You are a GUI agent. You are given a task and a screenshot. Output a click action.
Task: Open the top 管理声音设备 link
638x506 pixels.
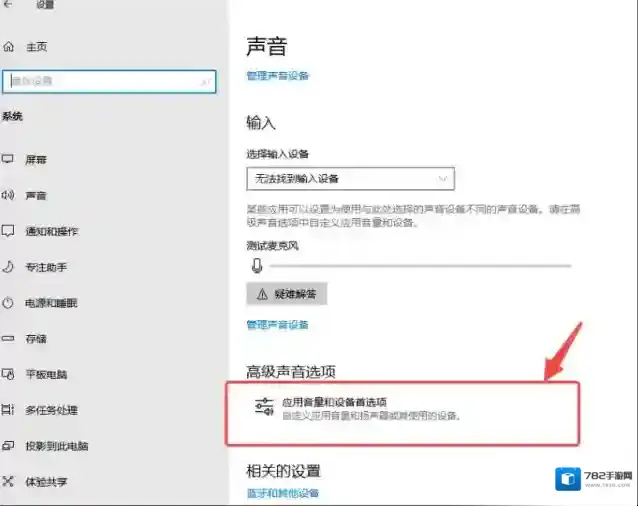pos(277,76)
